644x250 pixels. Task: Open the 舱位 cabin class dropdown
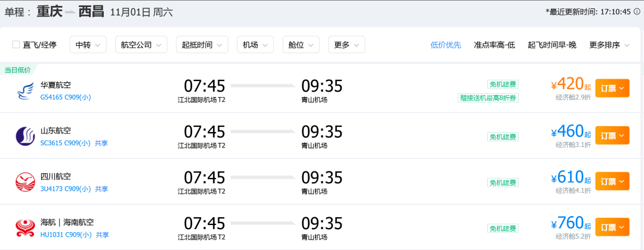pyautogui.click(x=301, y=45)
